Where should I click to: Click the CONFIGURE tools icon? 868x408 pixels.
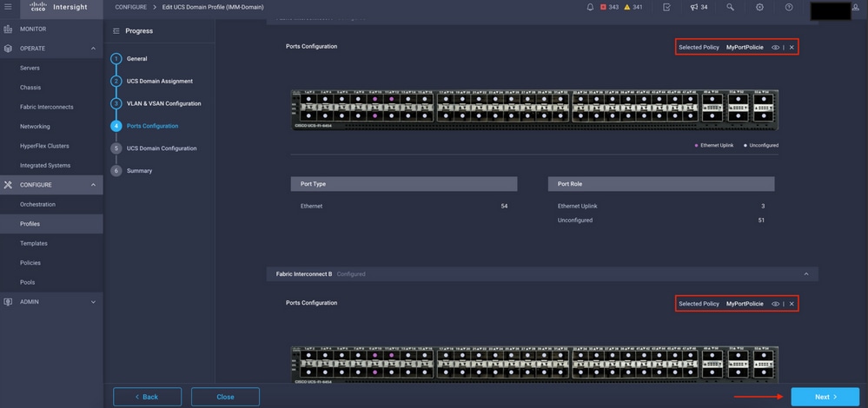[8, 185]
